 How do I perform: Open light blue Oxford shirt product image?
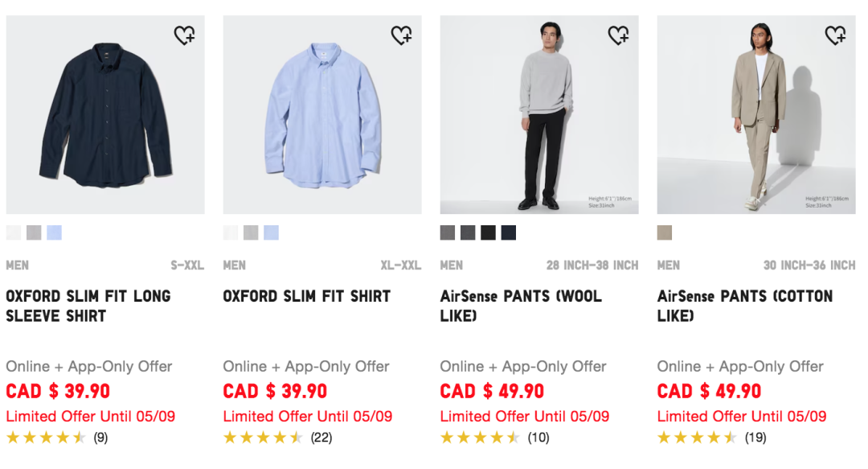322,115
